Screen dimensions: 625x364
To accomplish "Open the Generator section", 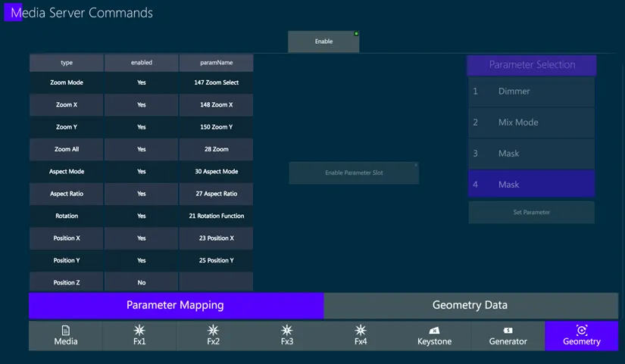I will 508,336.
